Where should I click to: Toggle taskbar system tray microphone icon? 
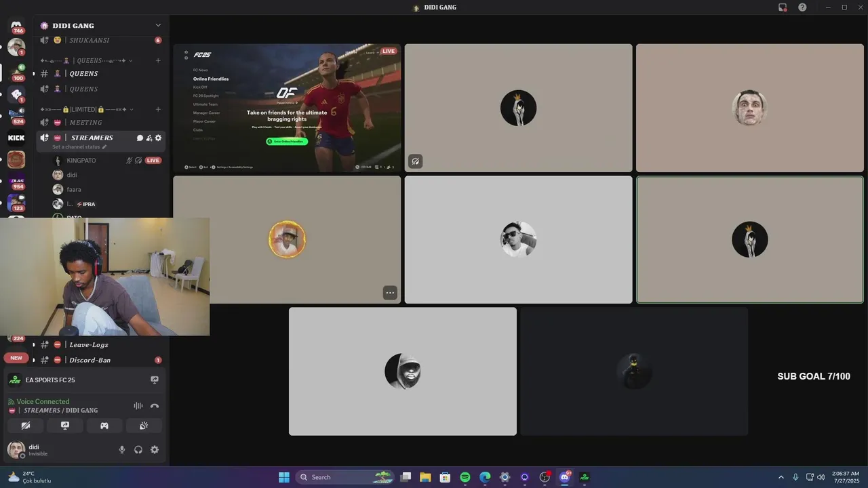[x=795, y=477]
